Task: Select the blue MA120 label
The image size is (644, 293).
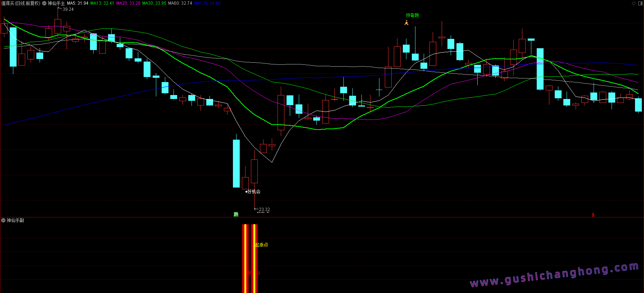Action: coord(207,3)
